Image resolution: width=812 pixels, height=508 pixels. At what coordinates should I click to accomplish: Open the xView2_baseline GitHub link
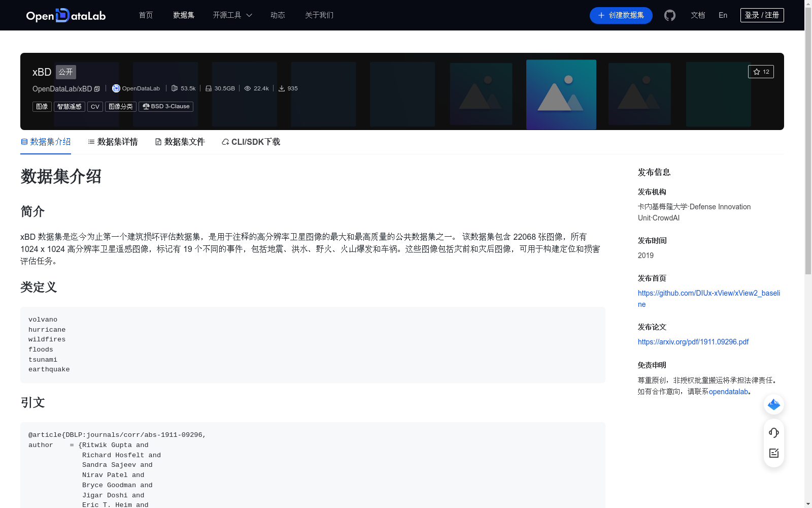click(x=709, y=299)
